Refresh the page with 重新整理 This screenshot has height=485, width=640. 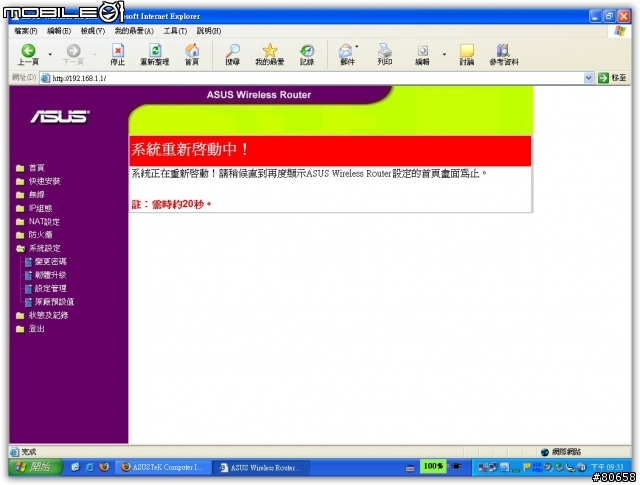tap(155, 55)
